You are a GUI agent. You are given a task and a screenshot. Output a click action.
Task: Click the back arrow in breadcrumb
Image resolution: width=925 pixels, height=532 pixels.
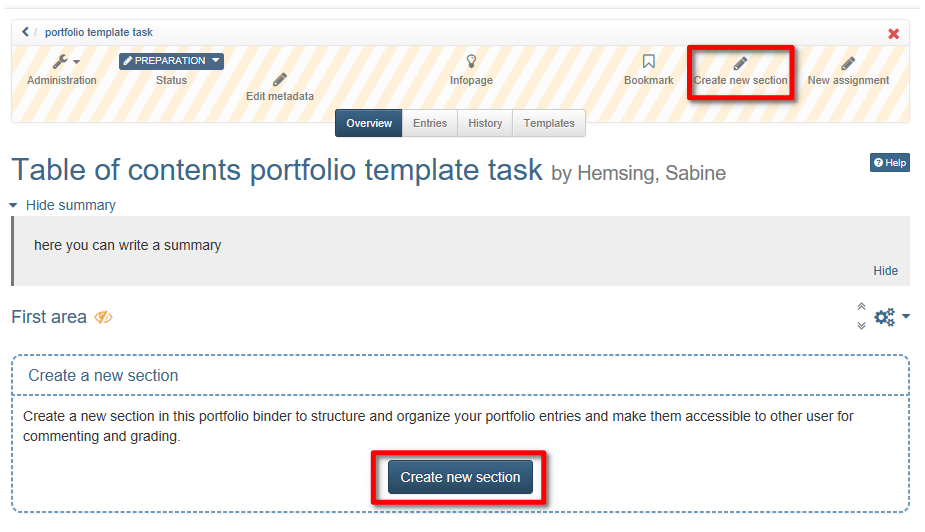25,32
